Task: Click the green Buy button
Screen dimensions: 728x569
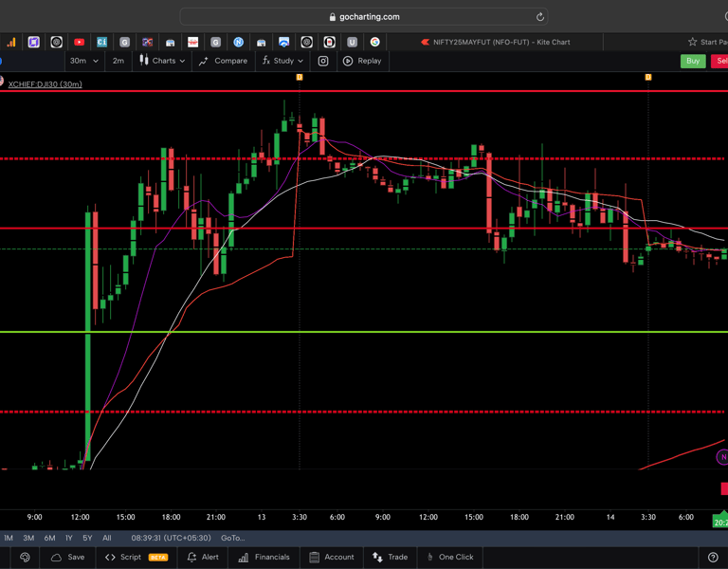Action: (693, 61)
